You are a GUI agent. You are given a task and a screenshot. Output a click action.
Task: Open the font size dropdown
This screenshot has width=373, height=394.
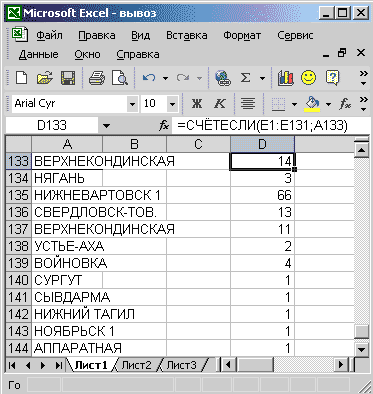[172, 104]
